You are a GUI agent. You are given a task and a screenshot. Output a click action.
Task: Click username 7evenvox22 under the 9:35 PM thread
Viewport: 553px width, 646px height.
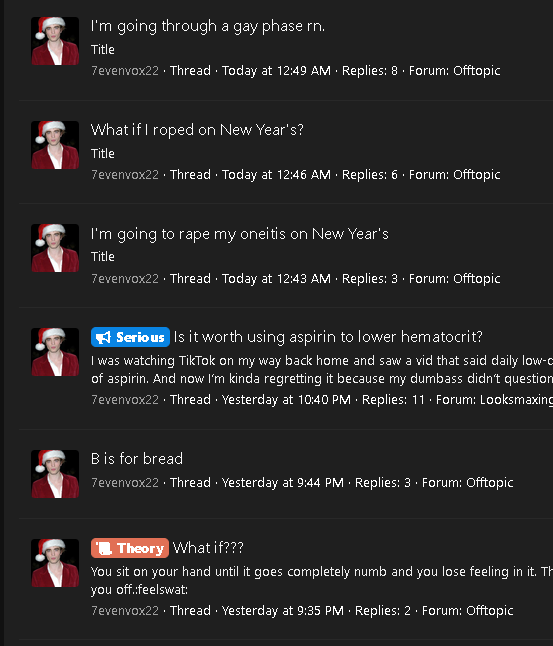pos(125,611)
